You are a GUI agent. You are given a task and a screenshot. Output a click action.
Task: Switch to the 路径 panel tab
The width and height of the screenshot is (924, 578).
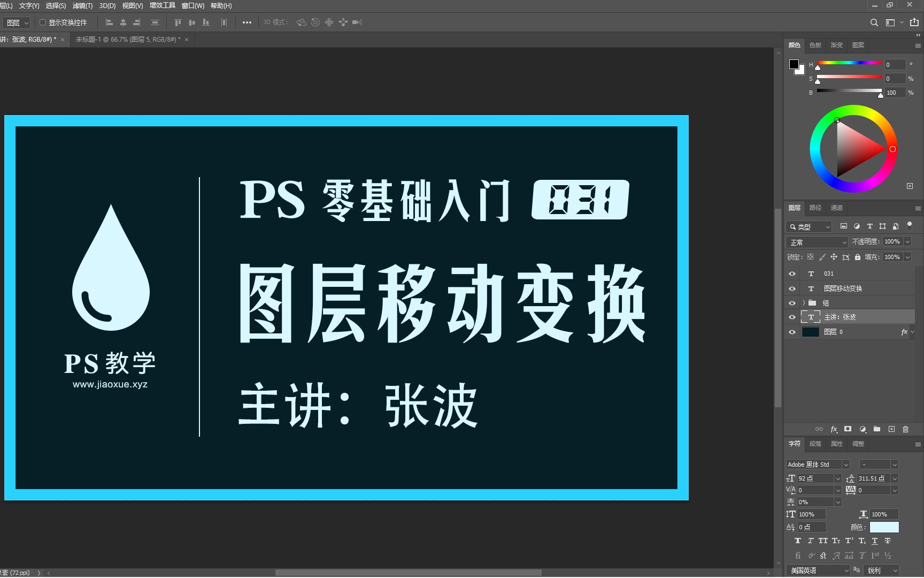coord(815,208)
